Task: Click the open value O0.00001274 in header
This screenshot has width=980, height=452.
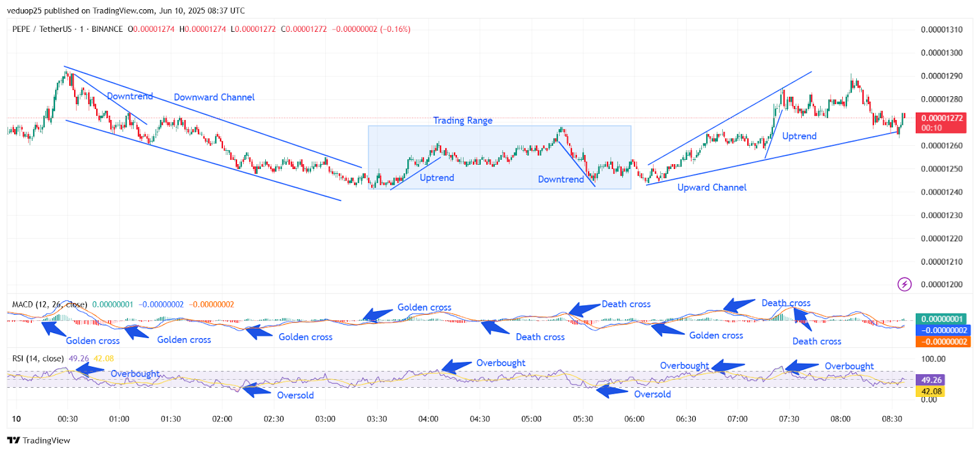Action: pos(151,29)
